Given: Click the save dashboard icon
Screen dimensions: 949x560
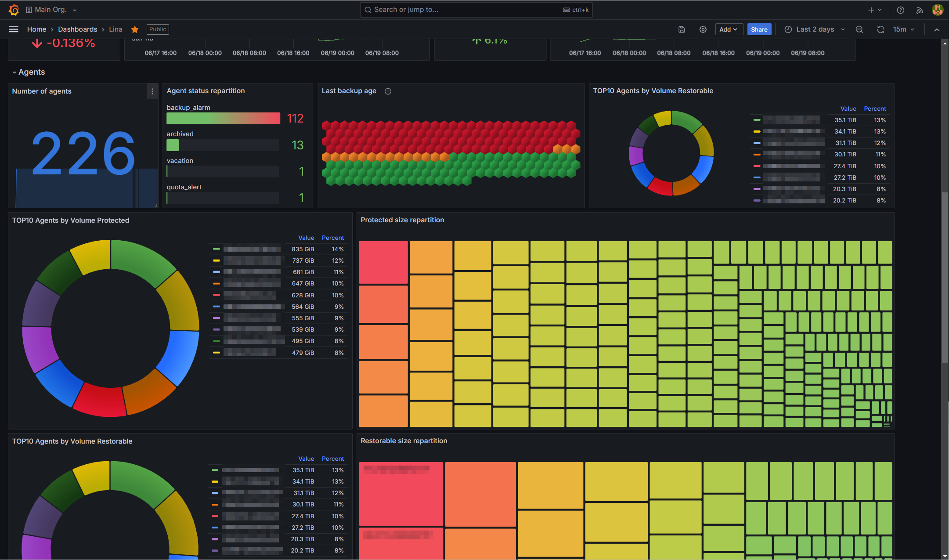Looking at the screenshot, I should pyautogui.click(x=682, y=29).
